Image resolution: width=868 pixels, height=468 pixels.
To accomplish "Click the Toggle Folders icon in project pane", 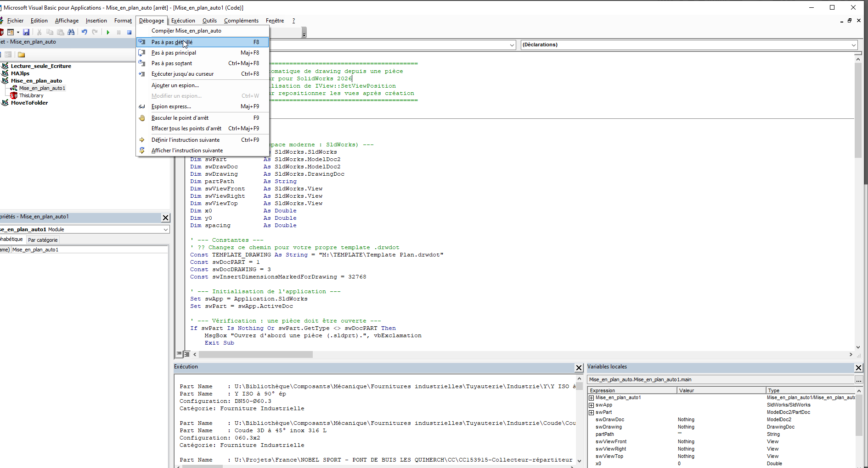I will (x=21, y=55).
